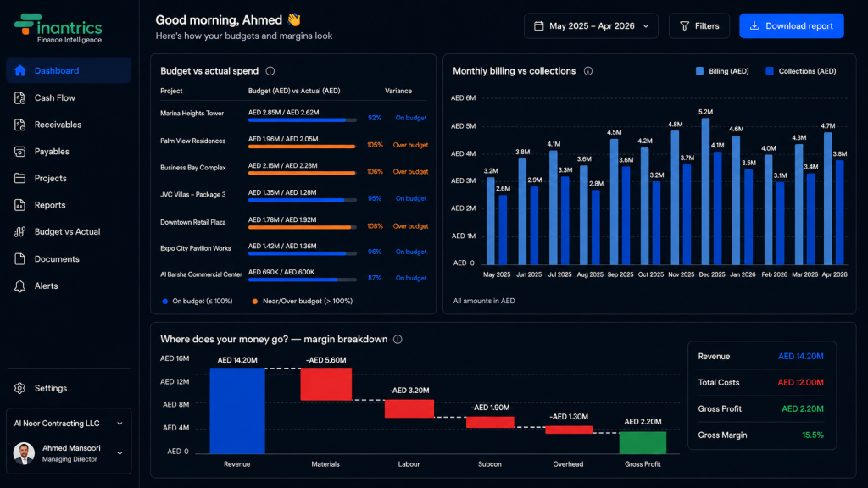The width and height of the screenshot is (868, 488).
Task: Click info icon next to margin breakdown title
Action: pyautogui.click(x=398, y=339)
